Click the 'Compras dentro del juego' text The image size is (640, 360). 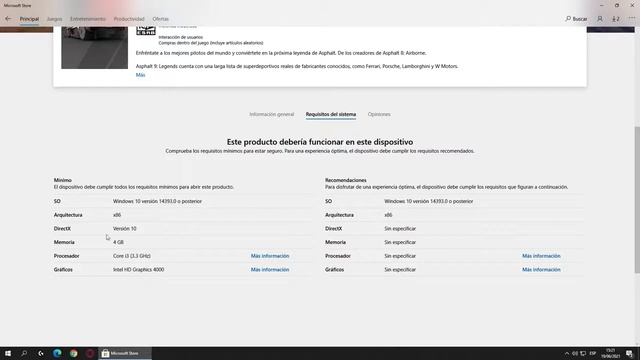(x=211, y=43)
